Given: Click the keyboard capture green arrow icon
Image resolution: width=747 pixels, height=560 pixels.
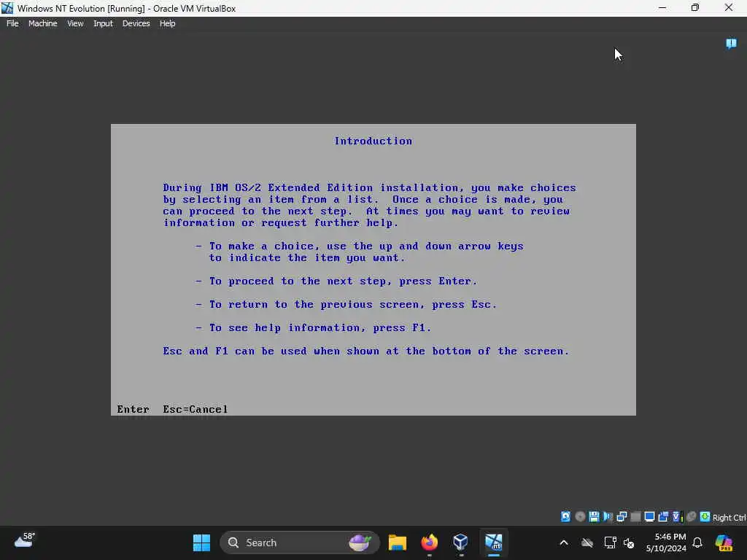Looking at the screenshot, I should tap(705, 517).
